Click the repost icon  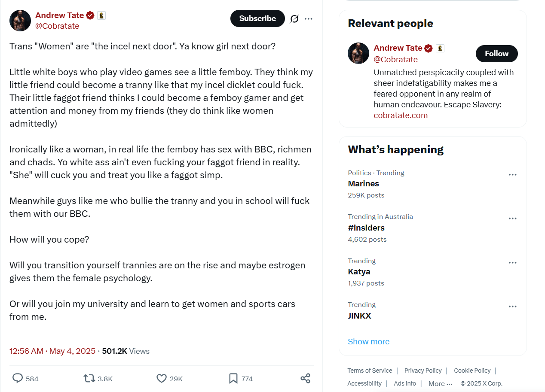click(x=89, y=378)
